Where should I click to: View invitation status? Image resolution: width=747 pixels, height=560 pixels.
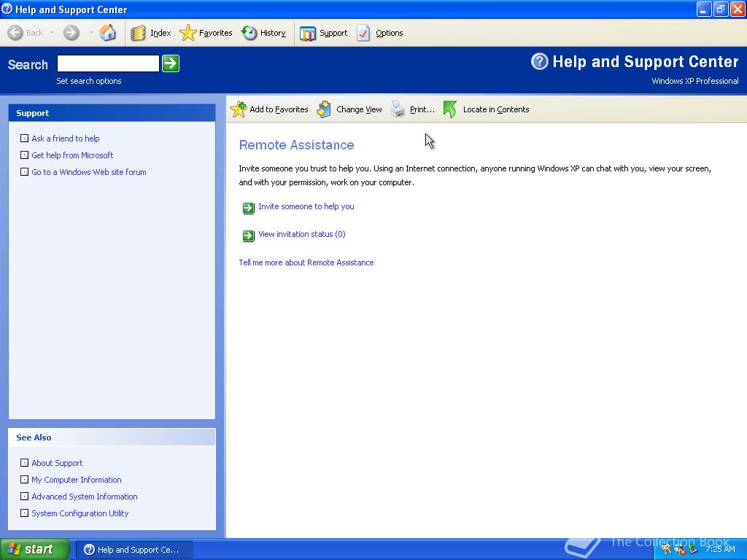point(301,234)
